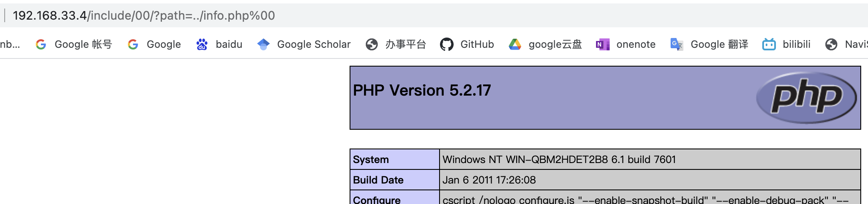Click the Windows NT system value cell
The width and height of the screenshot is (868, 204).
[x=559, y=160]
